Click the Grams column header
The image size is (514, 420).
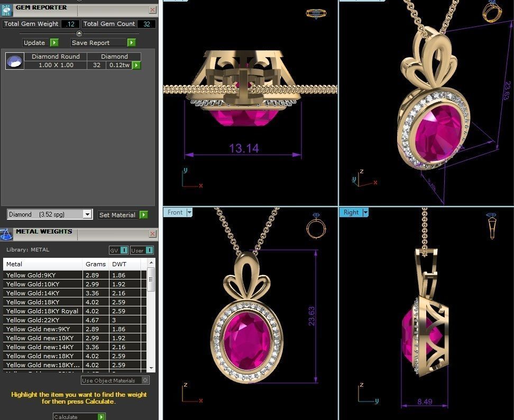(x=95, y=264)
